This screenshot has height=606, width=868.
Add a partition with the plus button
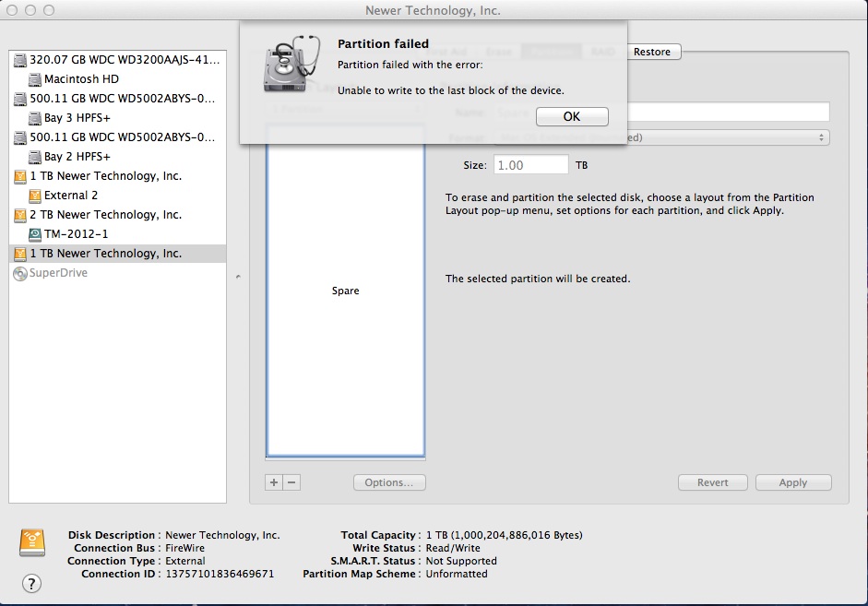click(x=273, y=482)
